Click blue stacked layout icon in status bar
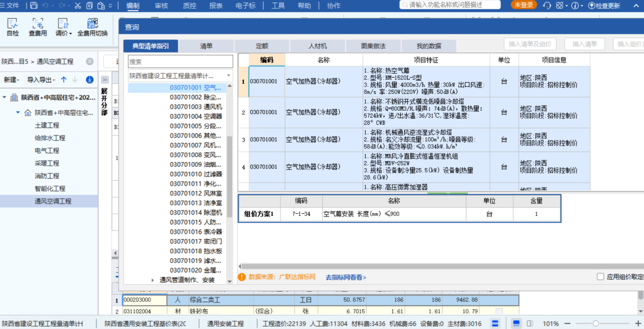This screenshot has height=329, width=644. pos(495,323)
